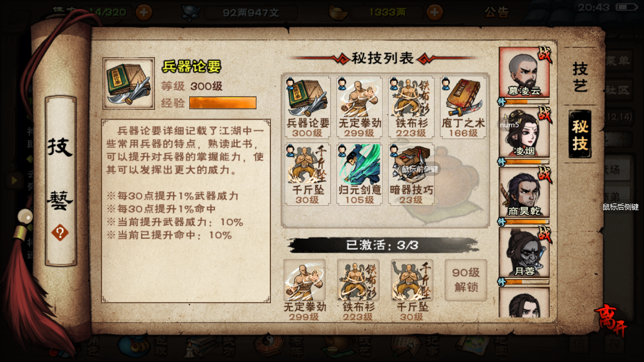Select character 凌烟 portrait
Viewport: 644px width, 362px height.
[x=524, y=132]
